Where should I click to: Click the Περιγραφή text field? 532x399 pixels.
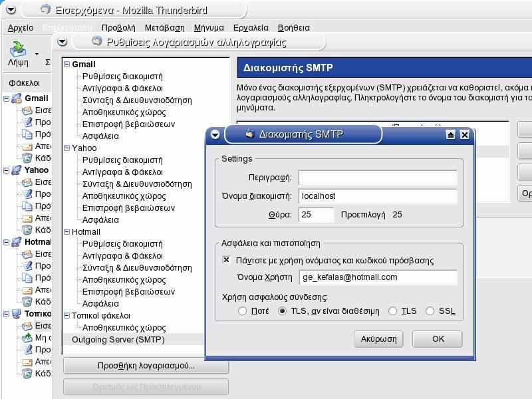pyautogui.click(x=378, y=178)
